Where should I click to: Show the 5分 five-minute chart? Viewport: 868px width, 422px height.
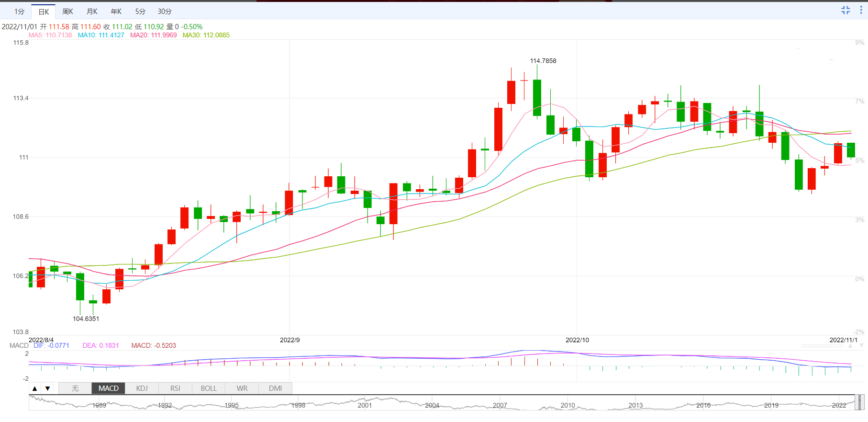140,11
